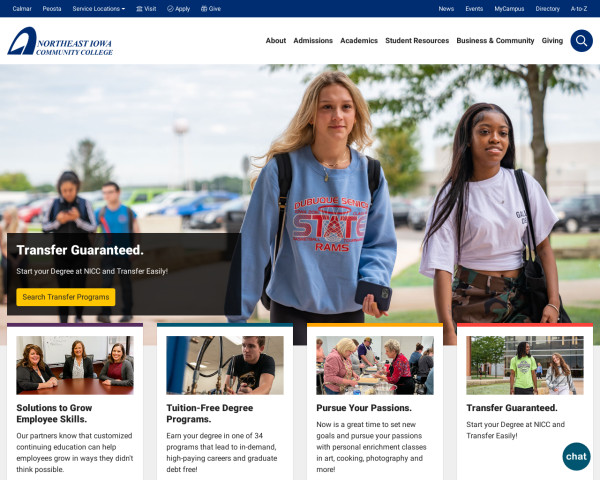600x480 pixels.
Task: Open MyCampus portal link
Action: (x=509, y=8)
